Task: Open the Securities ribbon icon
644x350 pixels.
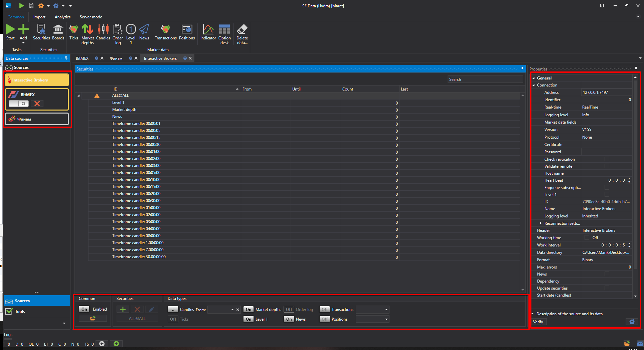Action: click(x=41, y=29)
